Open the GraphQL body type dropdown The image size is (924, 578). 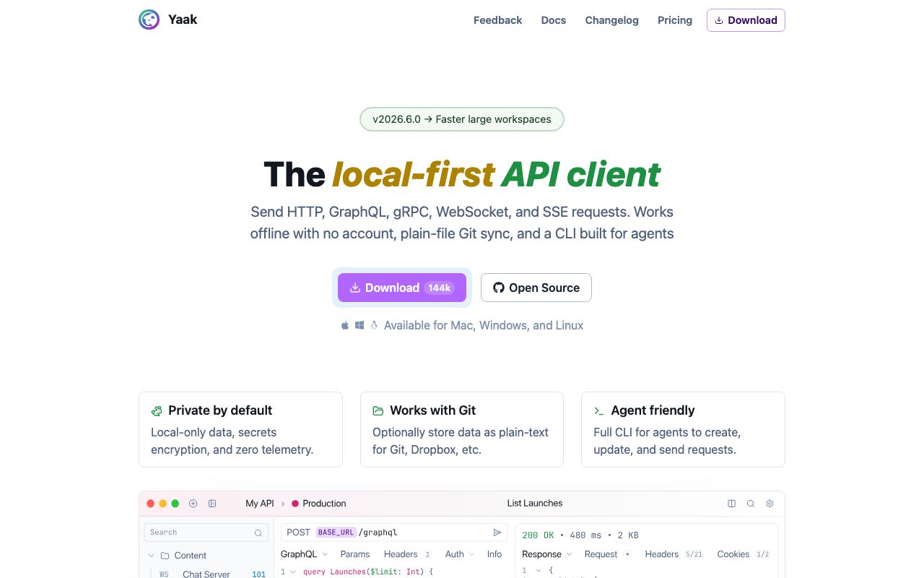[x=305, y=554]
